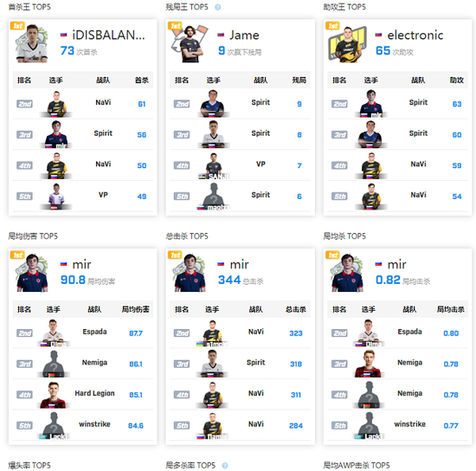Click the 5th rank badge in 助攻王 list
The height and width of the screenshot is (471, 476).
tap(340, 197)
